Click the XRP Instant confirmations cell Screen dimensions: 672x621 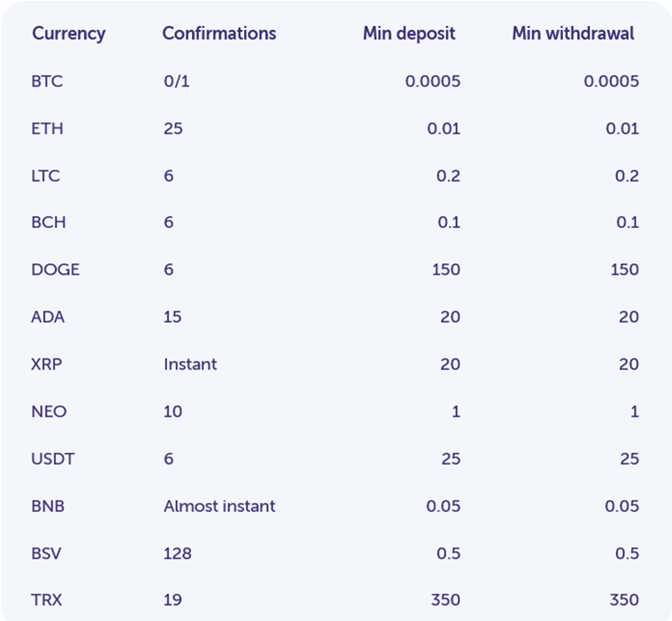tap(190, 364)
